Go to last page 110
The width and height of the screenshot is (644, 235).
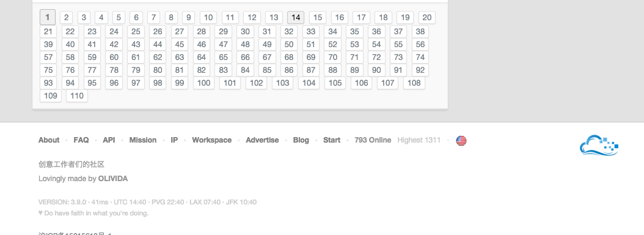[77, 96]
